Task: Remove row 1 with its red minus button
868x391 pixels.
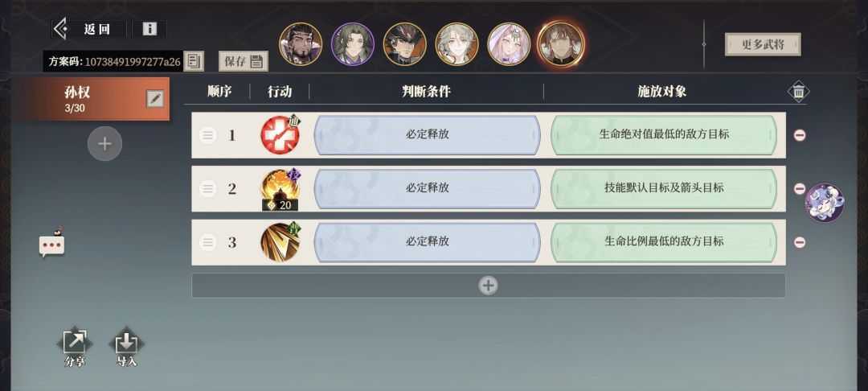Action: [x=800, y=135]
